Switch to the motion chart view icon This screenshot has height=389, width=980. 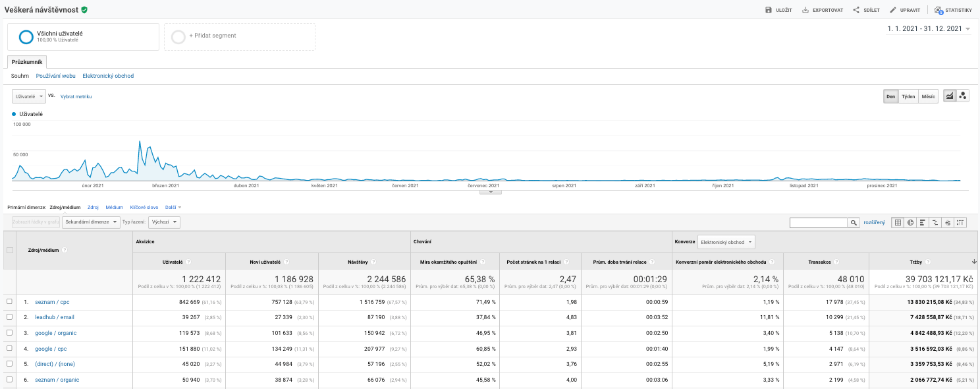[x=963, y=96]
